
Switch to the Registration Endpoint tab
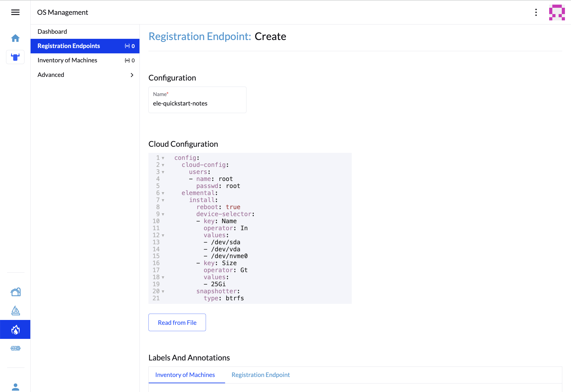261,375
